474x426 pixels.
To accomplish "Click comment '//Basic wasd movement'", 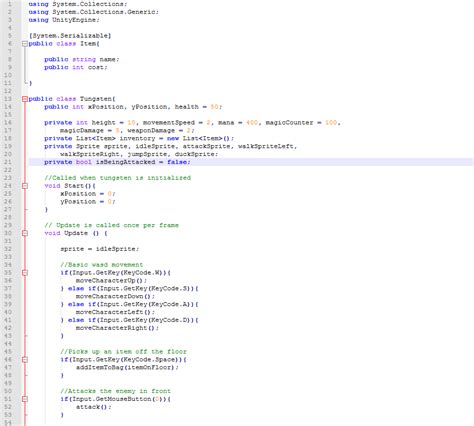I will pyautogui.click(x=102, y=265).
